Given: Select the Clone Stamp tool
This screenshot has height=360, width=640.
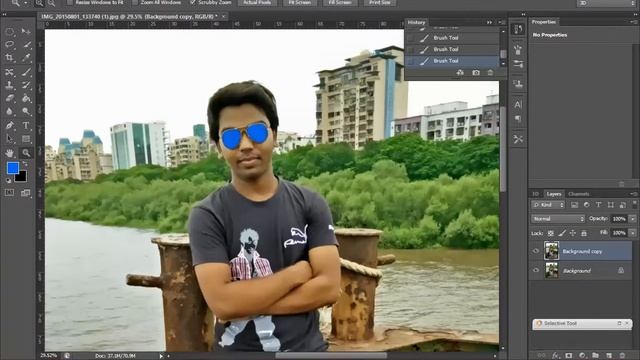Looking at the screenshot, I should (x=9, y=85).
